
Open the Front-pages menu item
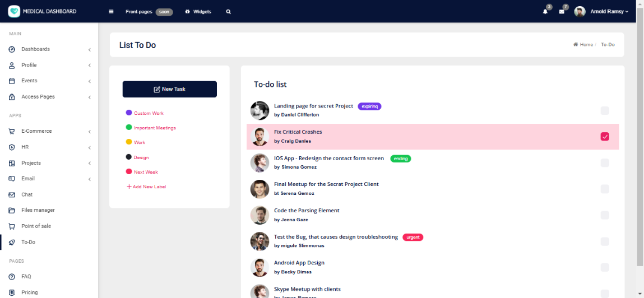pos(139,12)
